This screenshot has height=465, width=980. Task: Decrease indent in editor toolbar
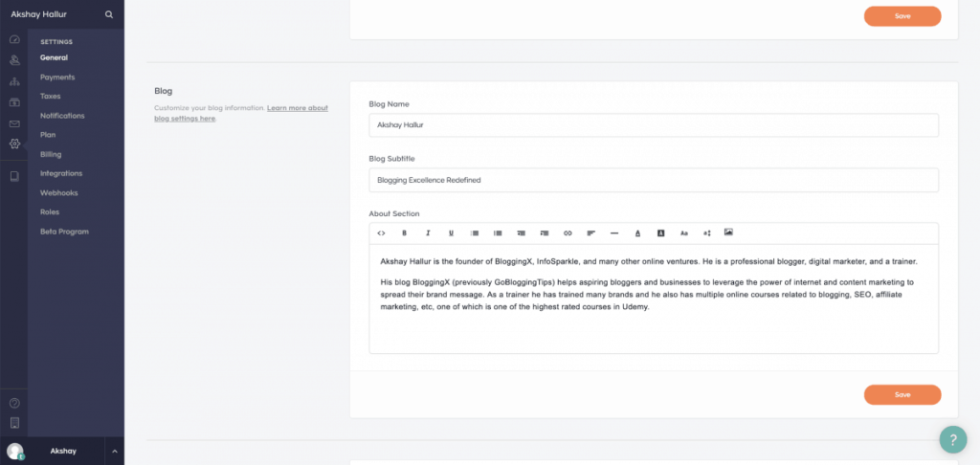tap(522, 233)
